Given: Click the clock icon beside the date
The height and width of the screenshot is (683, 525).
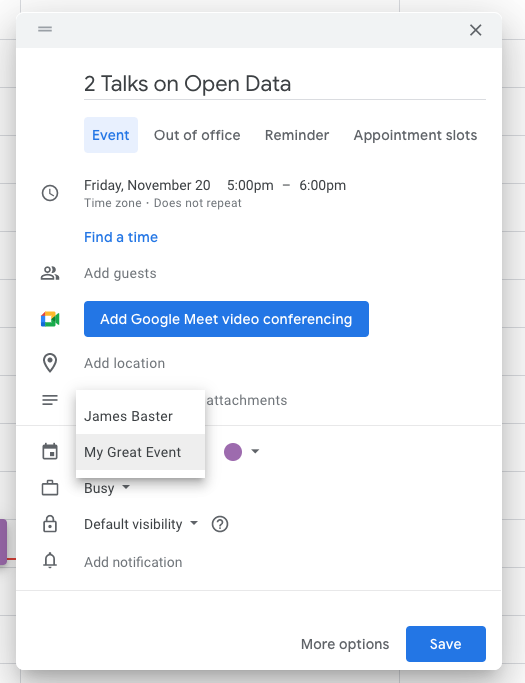Looking at the screenshot, I should 50,193.
